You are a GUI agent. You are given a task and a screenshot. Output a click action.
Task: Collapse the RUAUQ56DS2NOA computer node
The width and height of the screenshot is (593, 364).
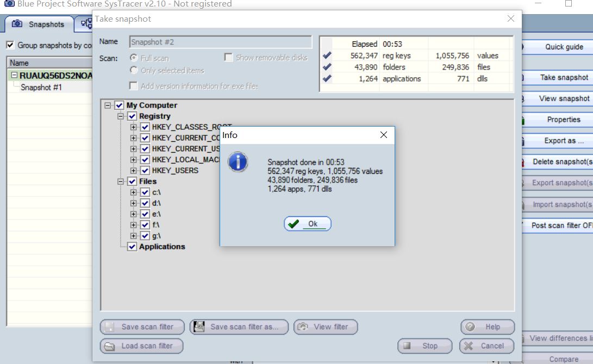tap(14, 75)
